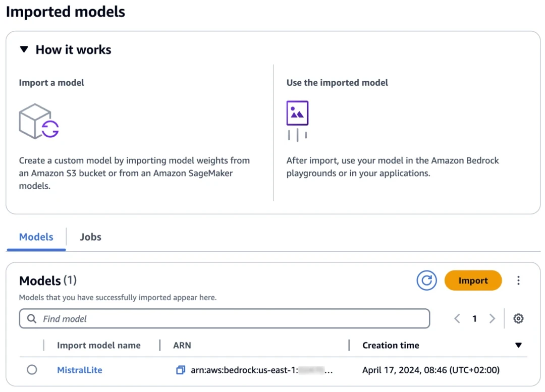Viewport: 545px width, 392px height.
Task: Copy the MistralLite ARN with copy icon
Action: (x=180, y=370)
